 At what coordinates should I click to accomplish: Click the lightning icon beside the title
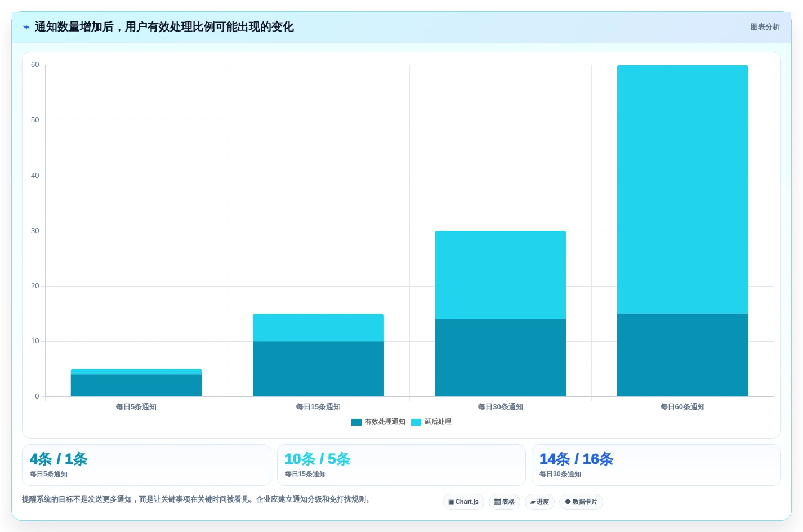[26, 27]
